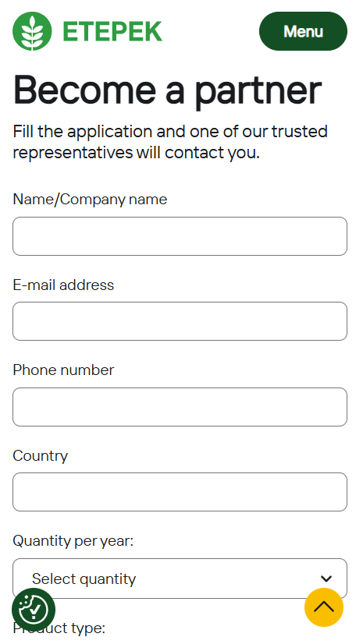
Task: Click the ETEPEK wordmark link
Action: [x=112, y=32]
